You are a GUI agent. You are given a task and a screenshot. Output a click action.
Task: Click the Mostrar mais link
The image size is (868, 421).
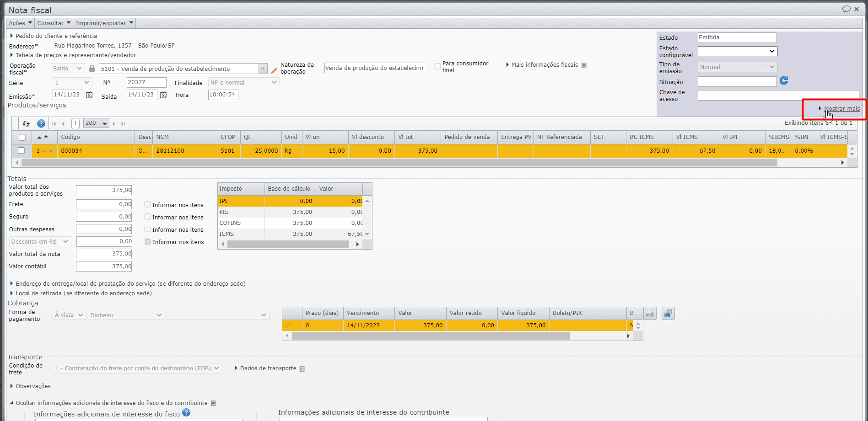pos(841,109)
